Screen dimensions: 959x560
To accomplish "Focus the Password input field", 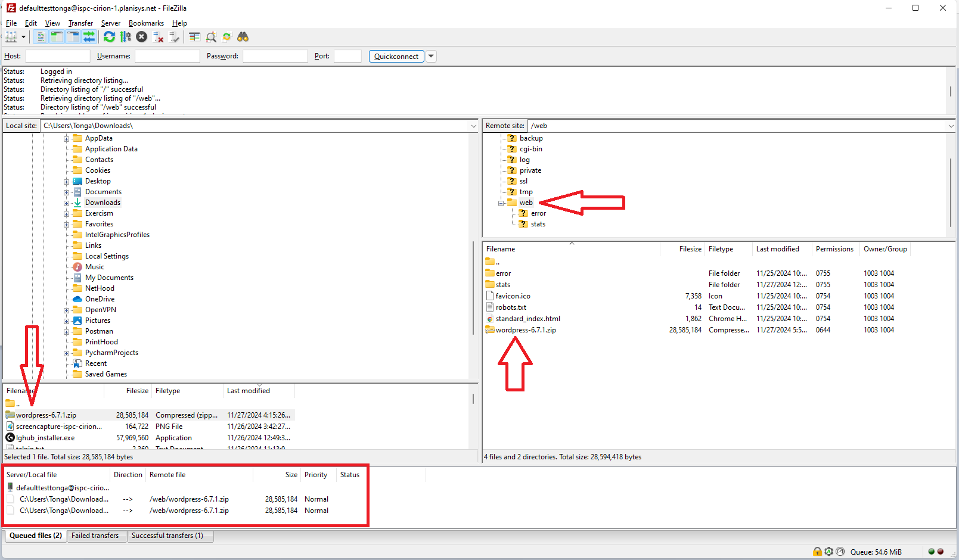I will [x=275, y=56].
